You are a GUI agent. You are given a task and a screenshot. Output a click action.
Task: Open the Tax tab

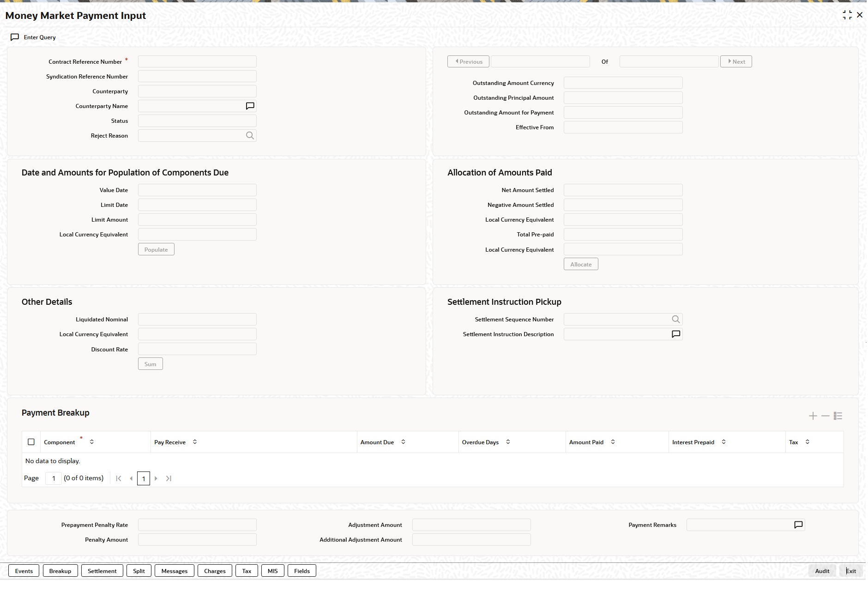tap(247, 571)
